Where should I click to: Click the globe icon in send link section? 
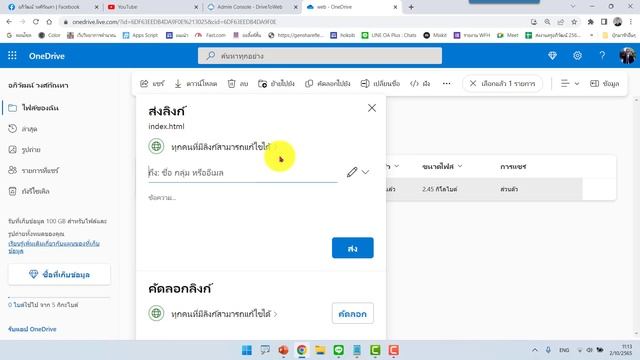coord(156,146)
